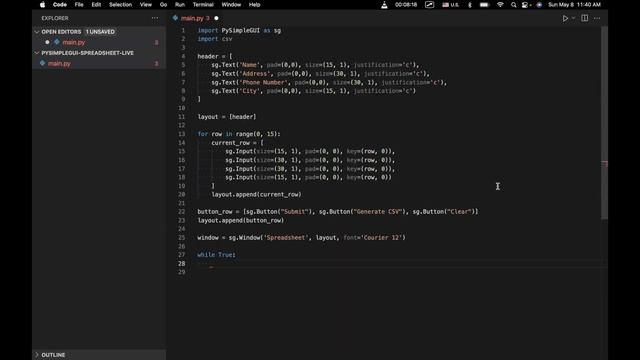Click the 'header = [' code line

pos(215,56)
